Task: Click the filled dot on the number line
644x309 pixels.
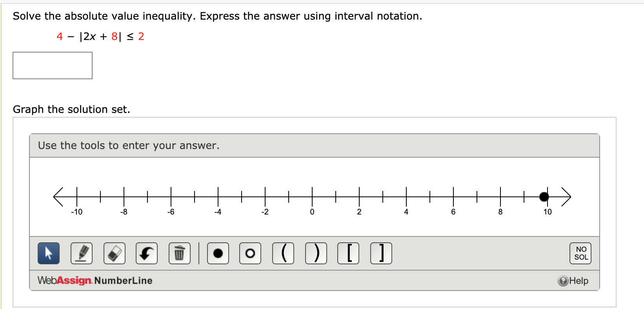Action: (544, 196)
